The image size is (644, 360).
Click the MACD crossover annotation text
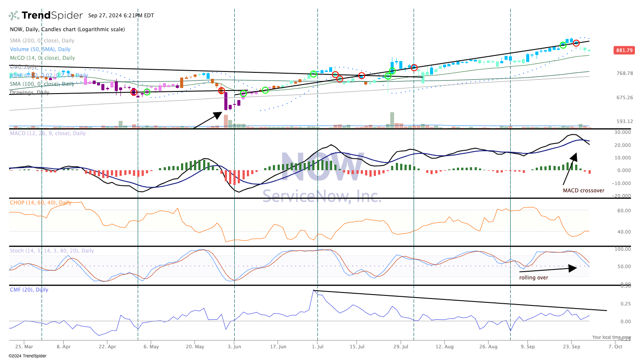(x=583, y=191)
